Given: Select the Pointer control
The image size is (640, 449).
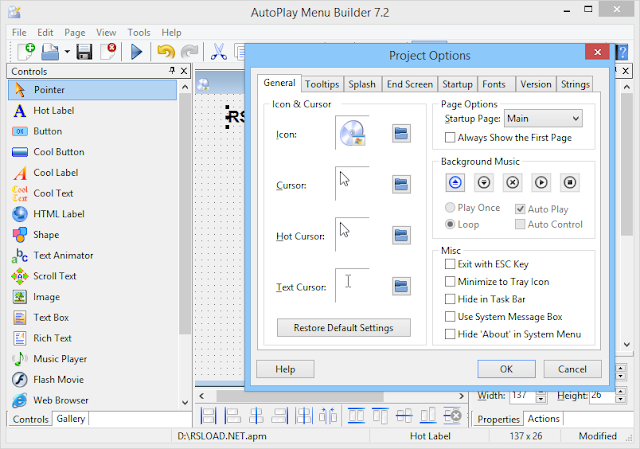Looking at the screenshot, I should point(92,90).
